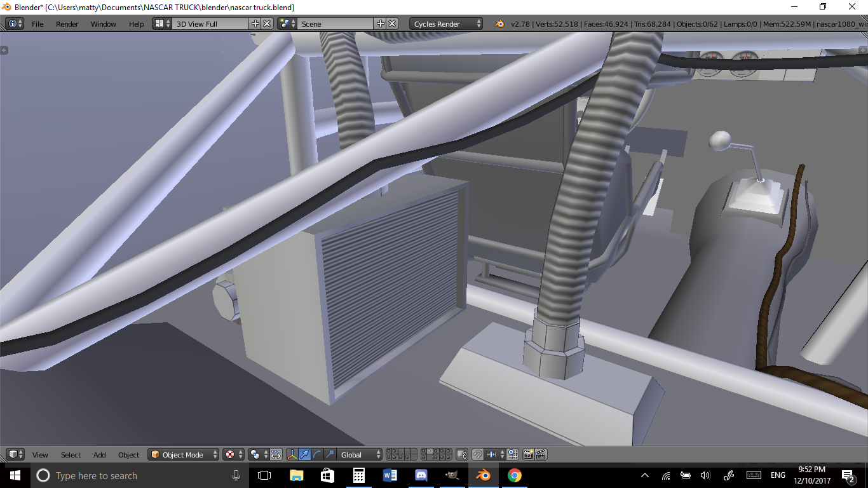
Task: Delete the current 3D View Full layout
Action: click(267, 24)
